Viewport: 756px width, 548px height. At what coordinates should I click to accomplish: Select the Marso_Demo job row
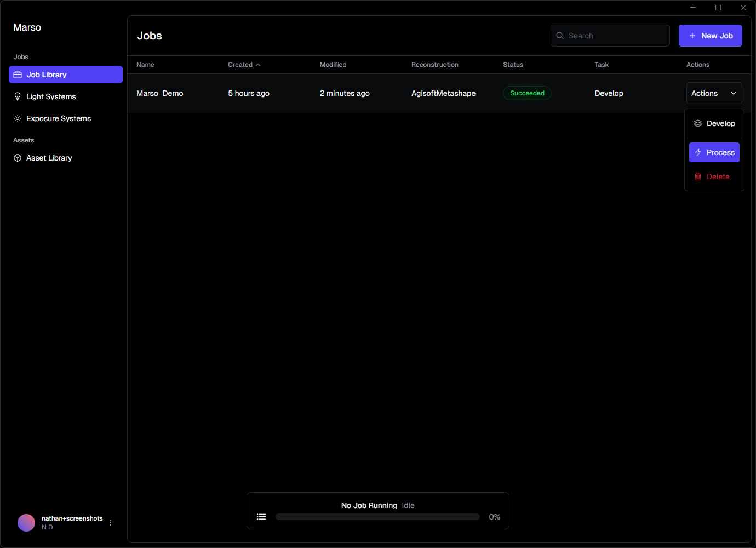coord(159,93)
